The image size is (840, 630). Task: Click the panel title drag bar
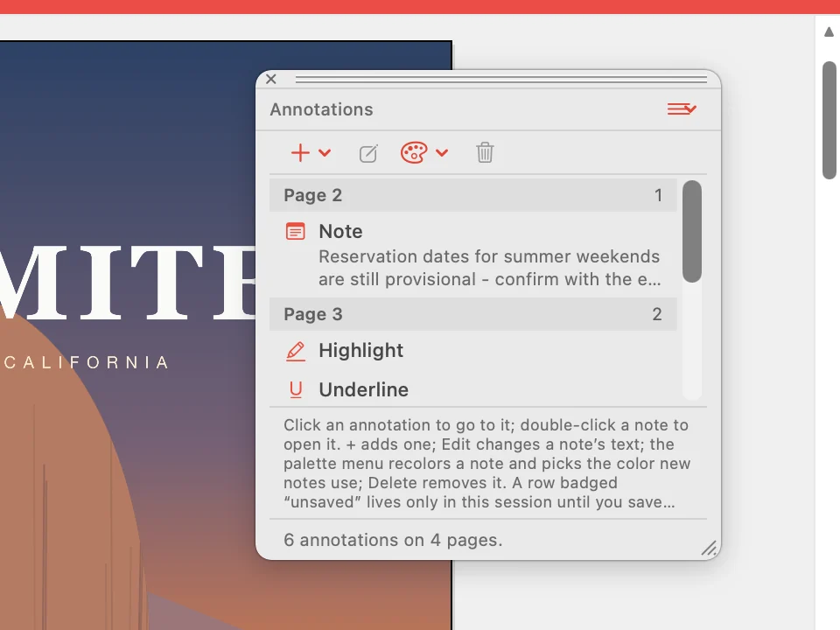point(500,80)
